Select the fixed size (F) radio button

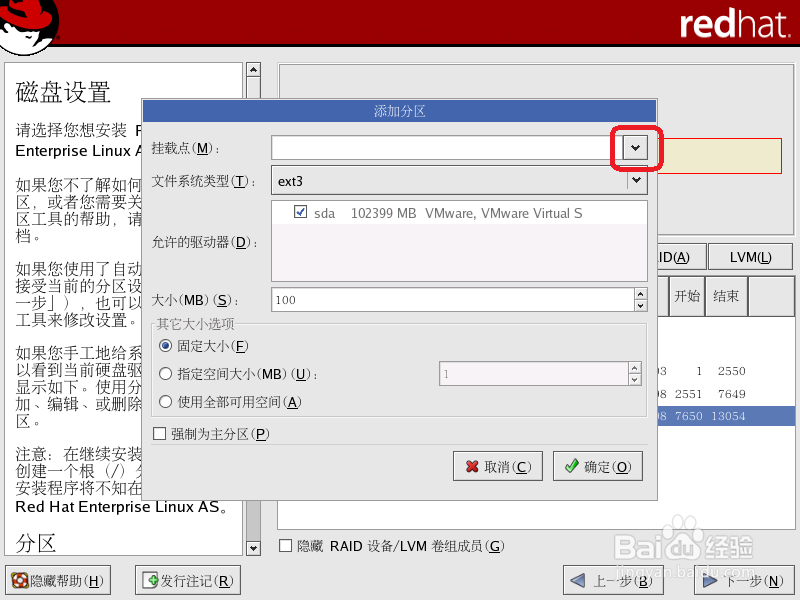[x=165, y=346]
